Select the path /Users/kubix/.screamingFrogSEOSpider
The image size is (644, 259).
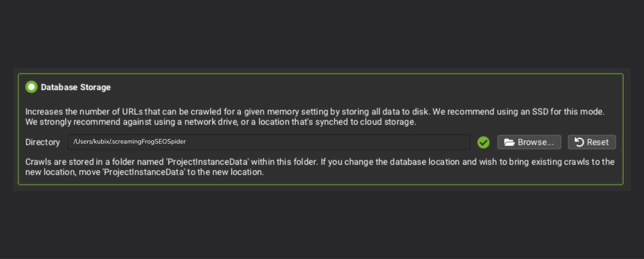(x=130, y=142)
